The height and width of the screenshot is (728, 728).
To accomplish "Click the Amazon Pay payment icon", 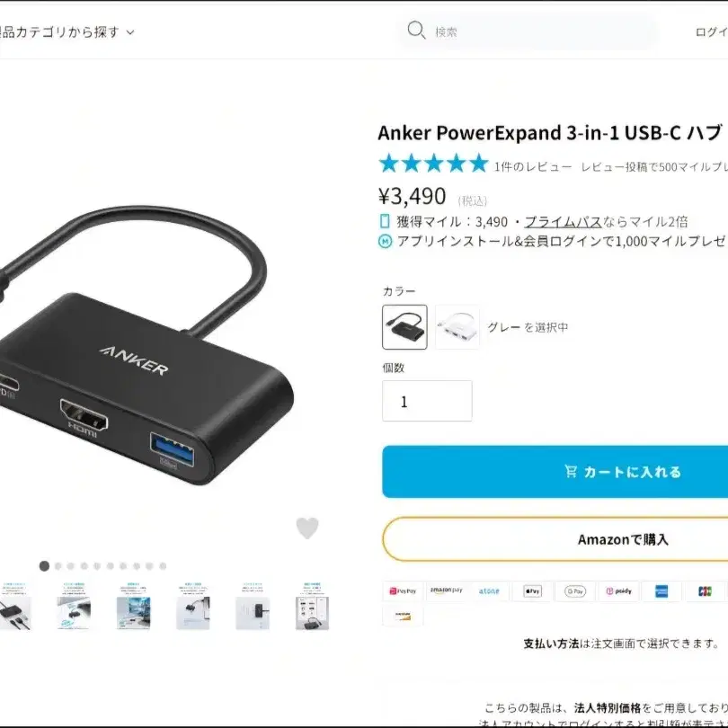I will [x=446, y=591].
